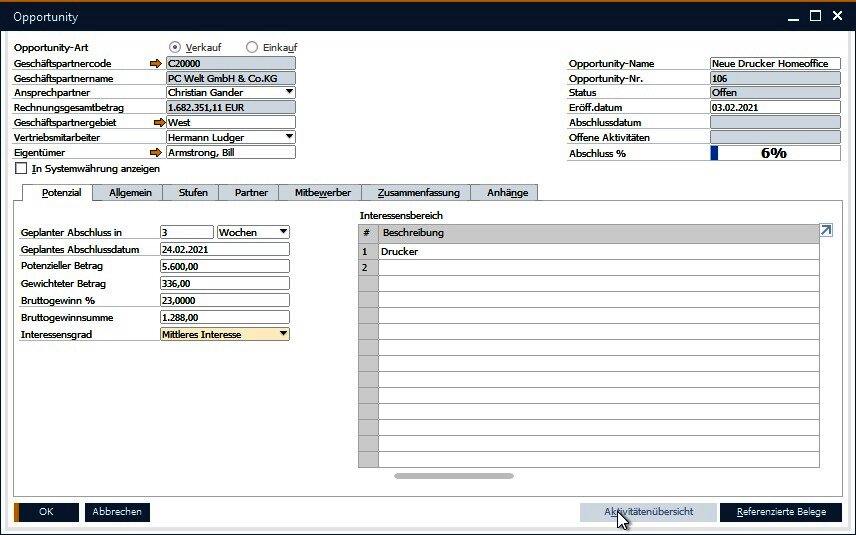
Task: Open Referenzierte Belege
Action: [x=781, y=512]
